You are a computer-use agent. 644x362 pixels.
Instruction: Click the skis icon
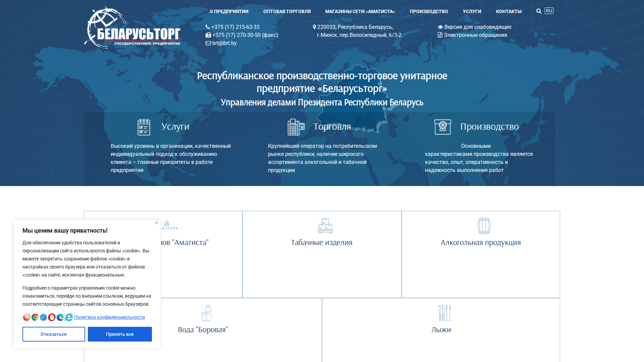(x=444, y=313)
